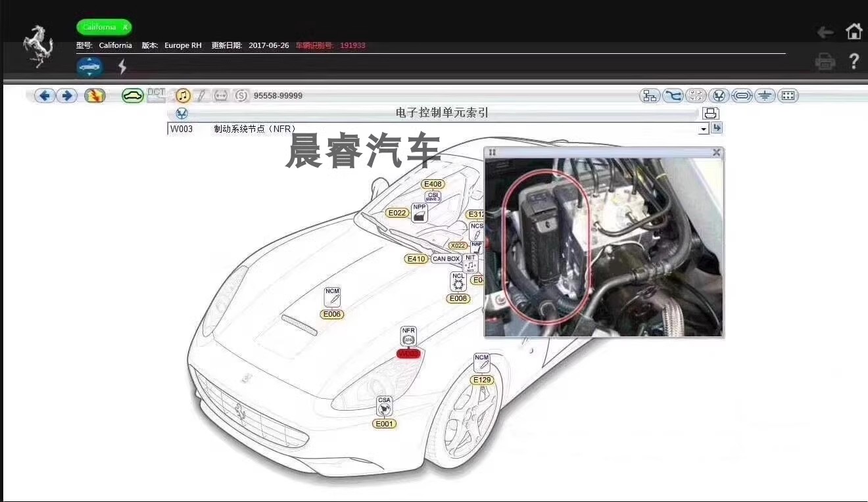Click the header back arrow
The width and height of the screenshot is (868, 502).
pos(825,32)
